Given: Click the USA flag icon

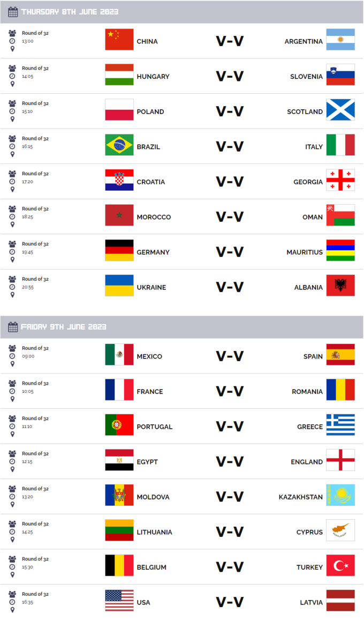Looking at the screenshot, I should point(119,601).
